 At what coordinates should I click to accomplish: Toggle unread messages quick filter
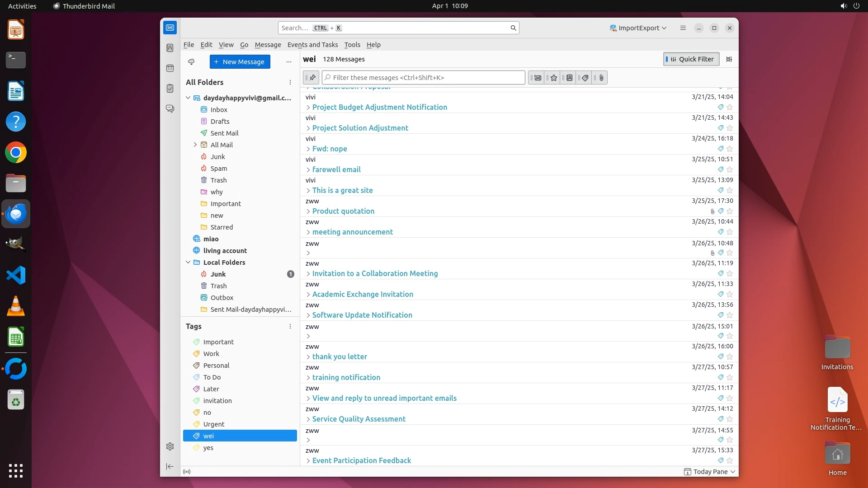point(538,78)
